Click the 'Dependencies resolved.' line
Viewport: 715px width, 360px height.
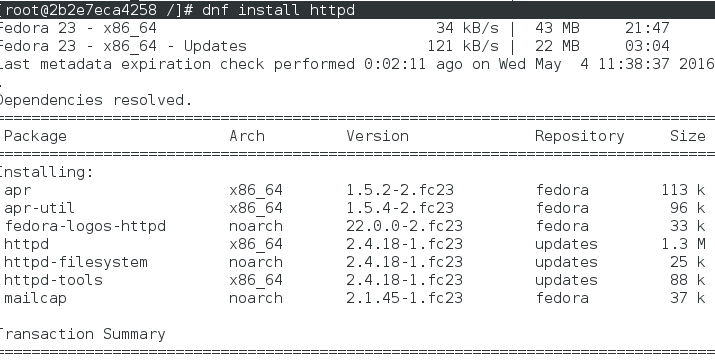96,100
